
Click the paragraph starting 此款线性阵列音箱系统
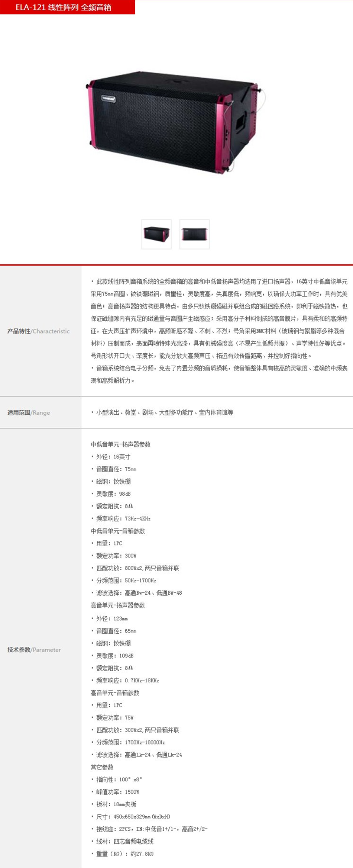click(219, 319)
